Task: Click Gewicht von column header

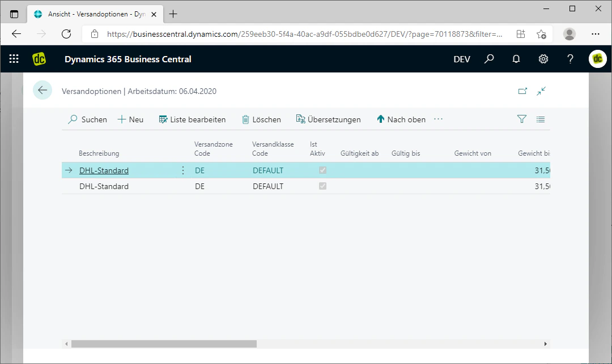Action: click(473, 153)
